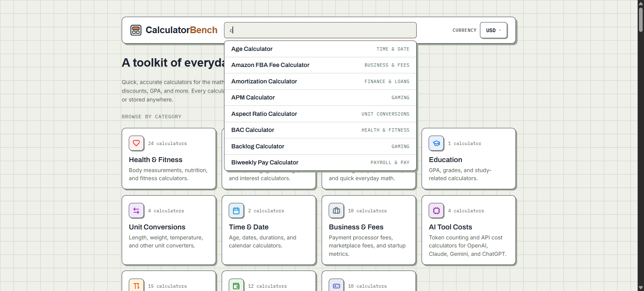This screenshot has width=644, height=291.
Task: Click the gamepad category icon
Action: (x=336, y=286)
